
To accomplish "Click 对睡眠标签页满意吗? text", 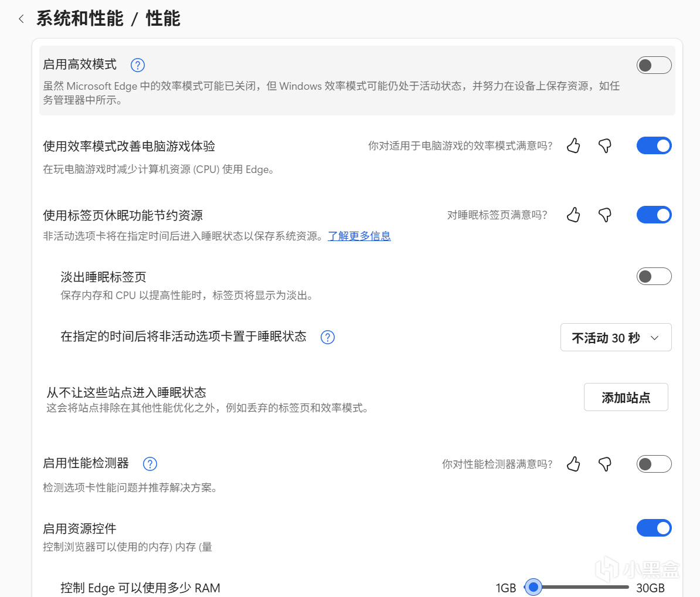I will (497, 215).
